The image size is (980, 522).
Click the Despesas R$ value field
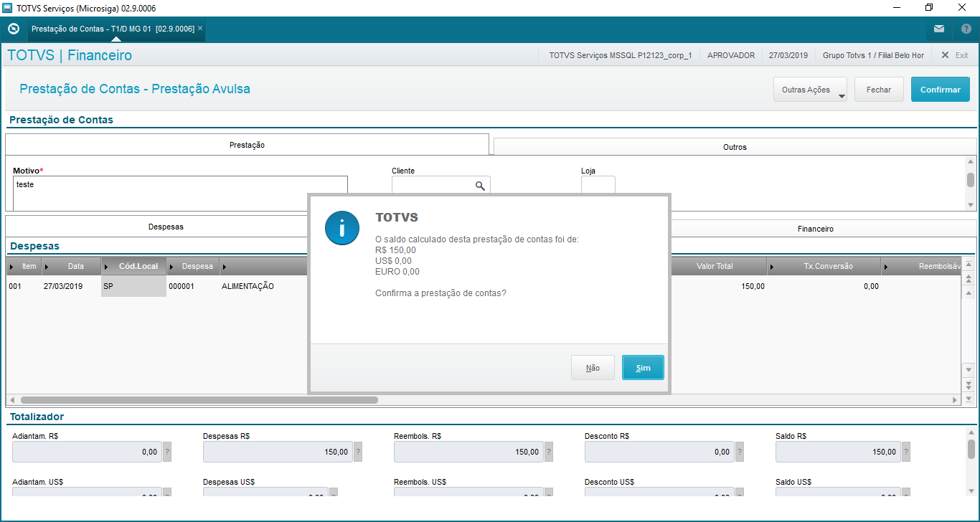point(278,452)
